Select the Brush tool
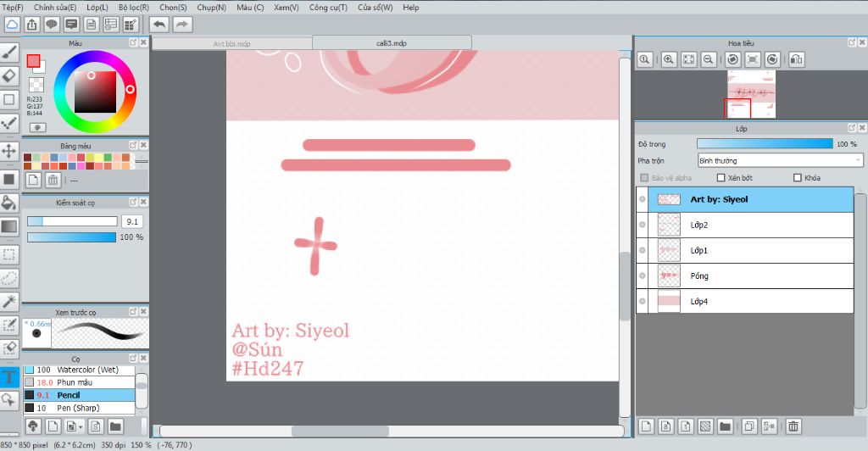 pyautogui.click(x=9, y=52)
